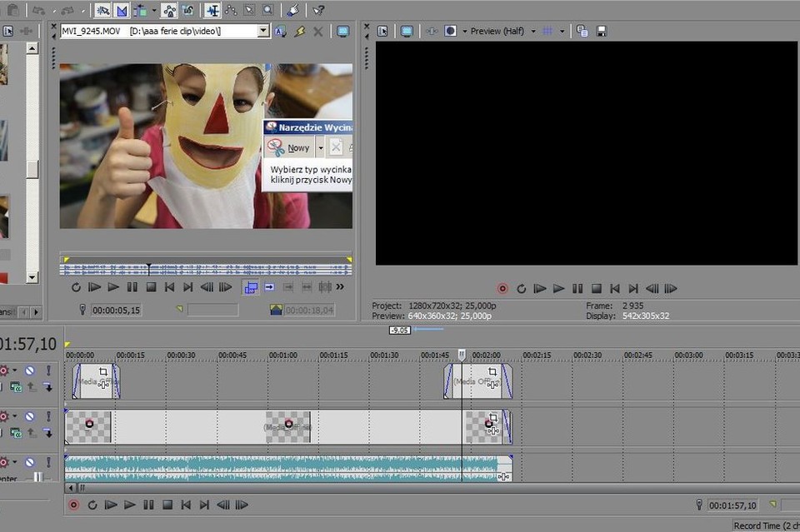Open event pan/crop on first timeline clip

click(x=103, y=371)
